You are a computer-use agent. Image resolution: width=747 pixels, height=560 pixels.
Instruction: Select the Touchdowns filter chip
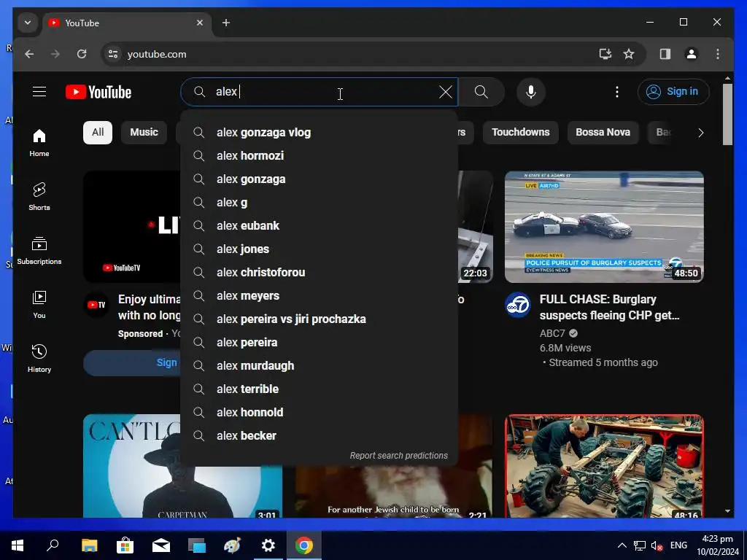(x=520, y=133)
